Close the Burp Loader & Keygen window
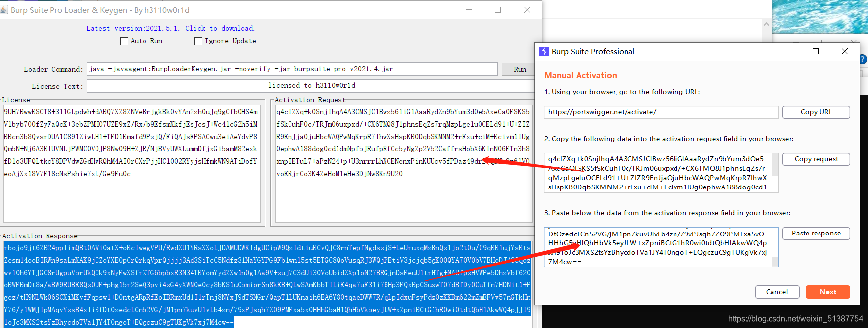Viewport: 868px width, 328px height. pyautogui.click(x=527, y=10)
